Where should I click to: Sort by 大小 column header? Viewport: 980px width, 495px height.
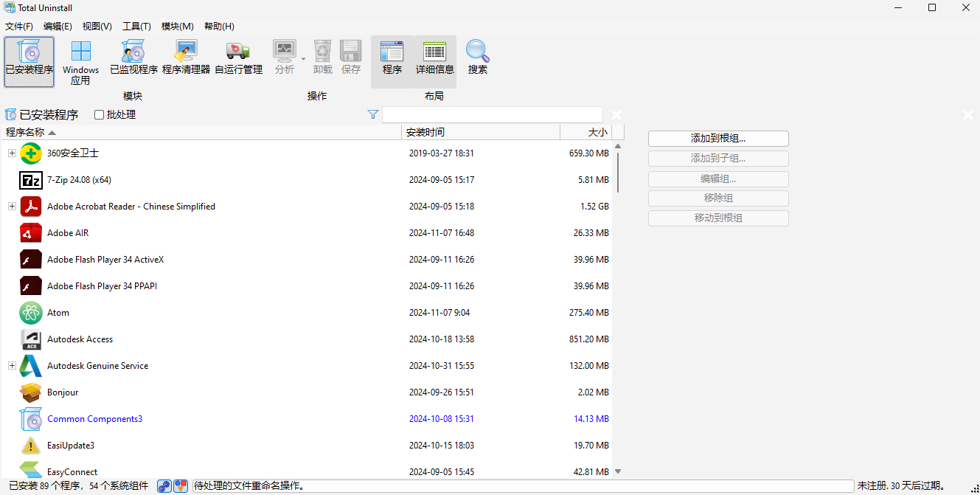tap(585, 132)
